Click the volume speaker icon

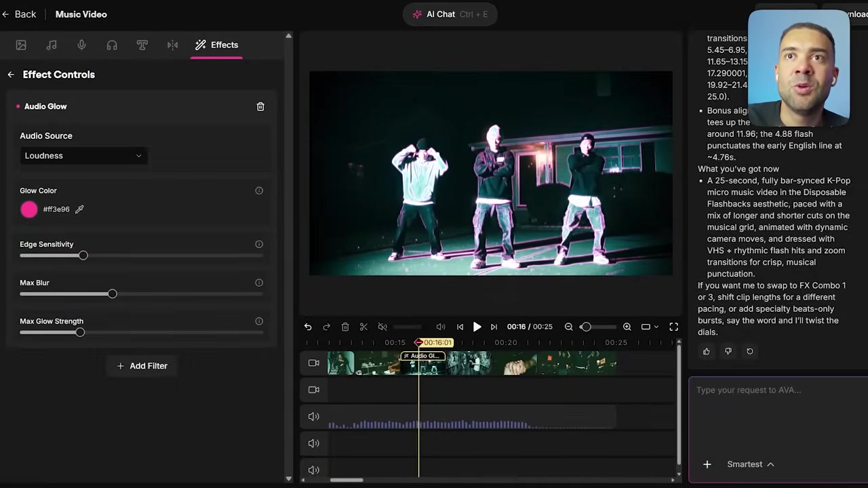tap(441, 327)
